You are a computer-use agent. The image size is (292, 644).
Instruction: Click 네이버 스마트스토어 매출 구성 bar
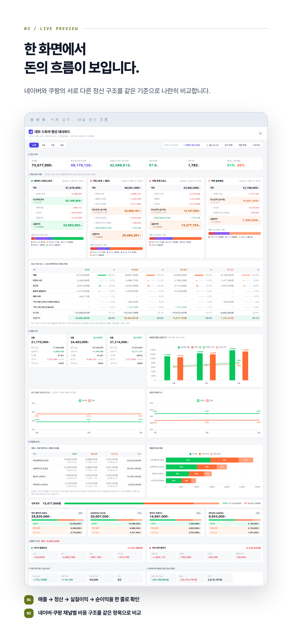click(x=57, y=238)
